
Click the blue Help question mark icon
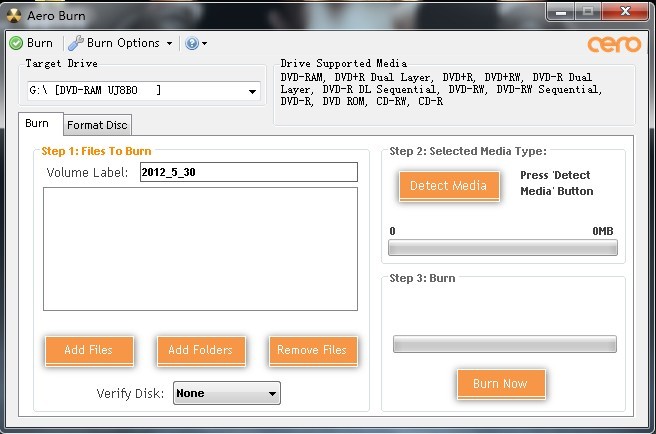coord(191,43)
